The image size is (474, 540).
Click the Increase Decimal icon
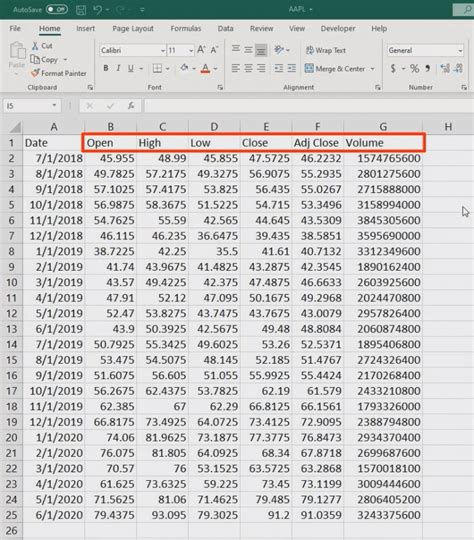coord(445,69)
